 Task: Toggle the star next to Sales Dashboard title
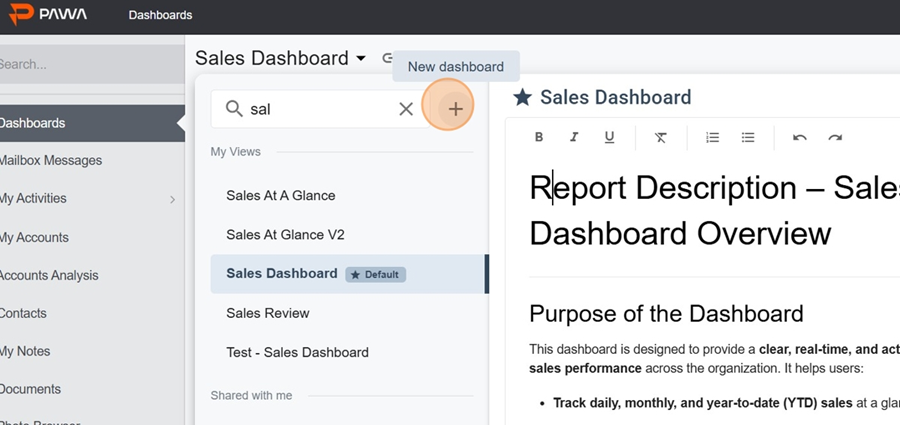(x=522, y=97)
